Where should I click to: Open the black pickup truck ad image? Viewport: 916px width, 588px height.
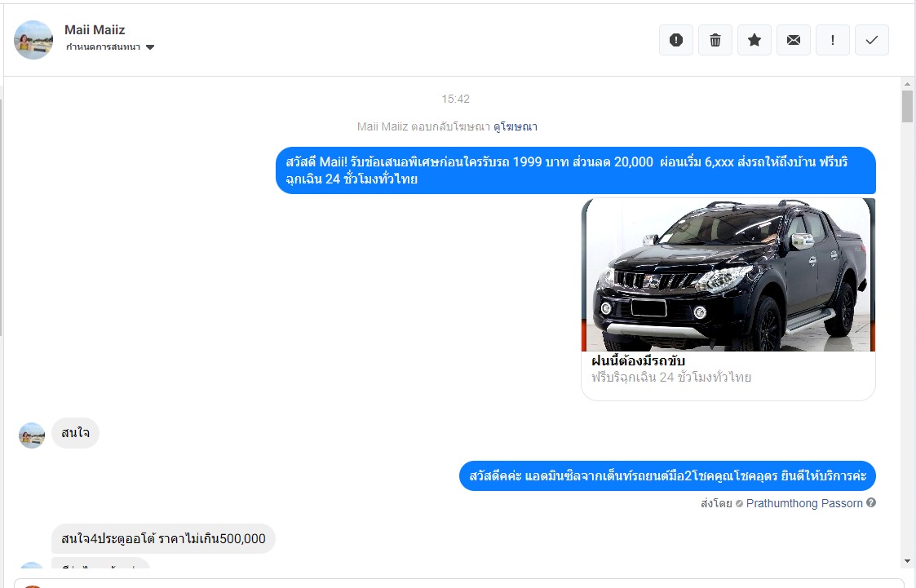pyautogui.click(x=728, y=275)
